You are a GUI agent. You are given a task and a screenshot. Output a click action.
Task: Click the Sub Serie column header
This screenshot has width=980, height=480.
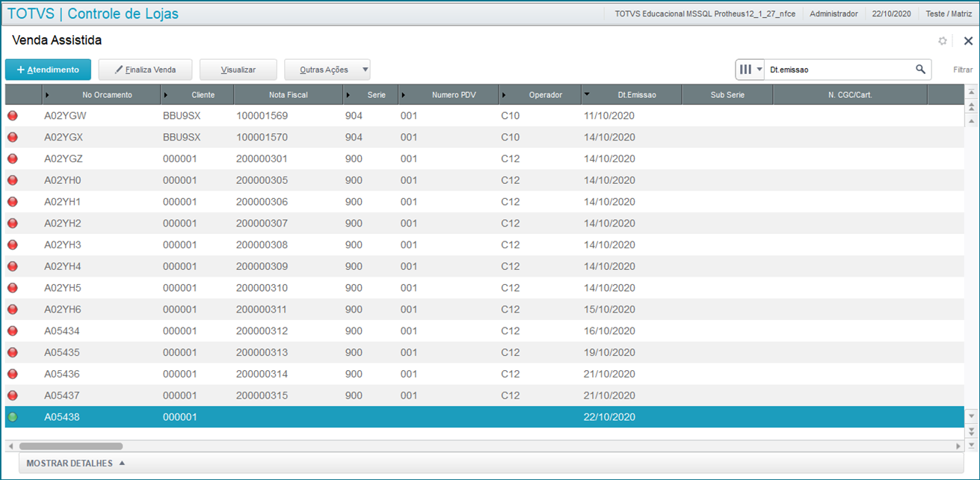click(x=727, y=95)
